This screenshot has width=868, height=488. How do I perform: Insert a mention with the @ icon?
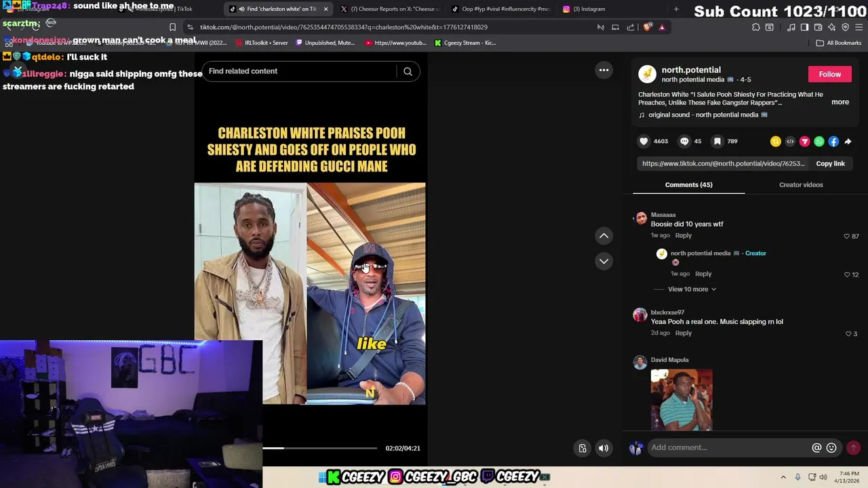tap(816, 447)
